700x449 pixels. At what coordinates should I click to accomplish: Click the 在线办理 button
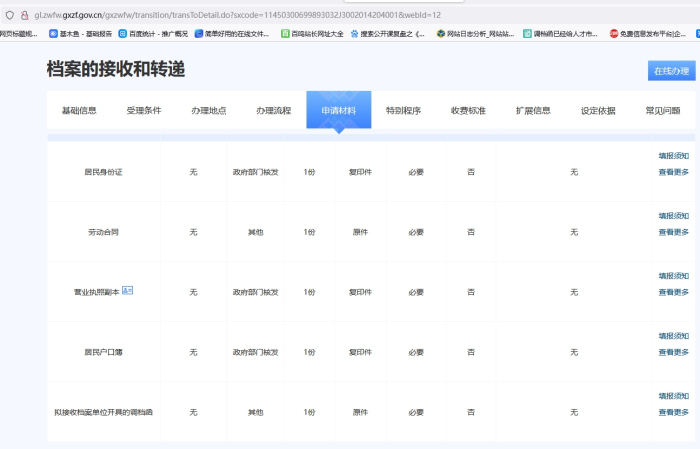[671, 71]
